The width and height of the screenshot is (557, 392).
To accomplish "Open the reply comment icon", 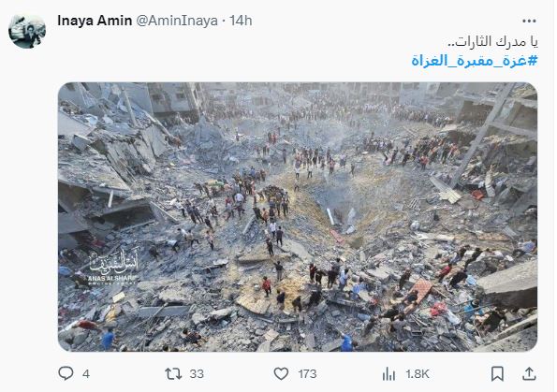I will coord(66,373).
